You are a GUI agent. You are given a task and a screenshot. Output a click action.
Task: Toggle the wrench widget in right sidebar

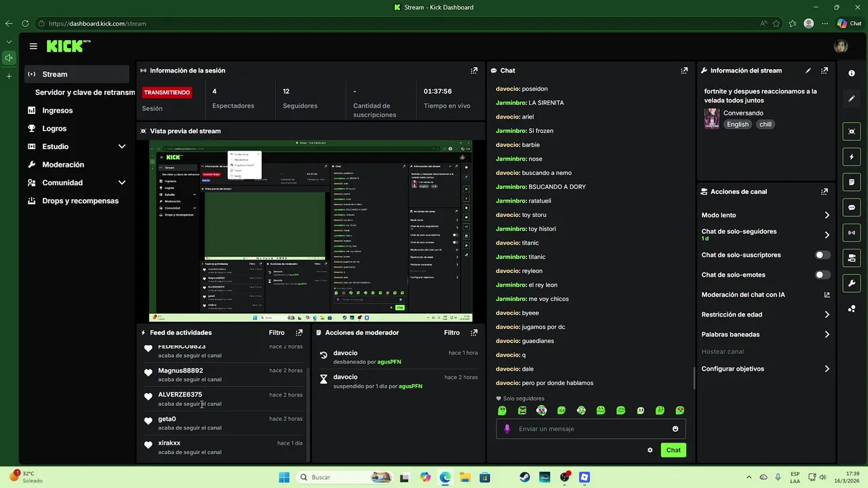click(852, 283)
